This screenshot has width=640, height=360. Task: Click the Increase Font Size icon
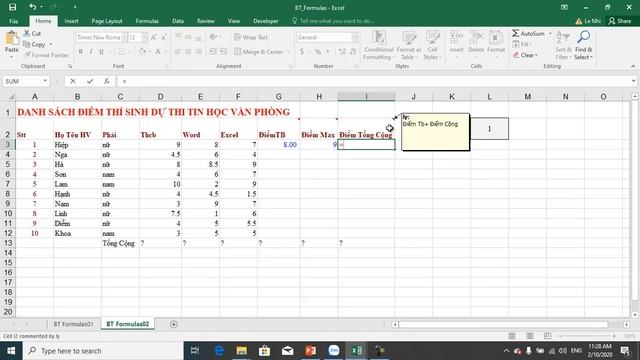[154, 37]
